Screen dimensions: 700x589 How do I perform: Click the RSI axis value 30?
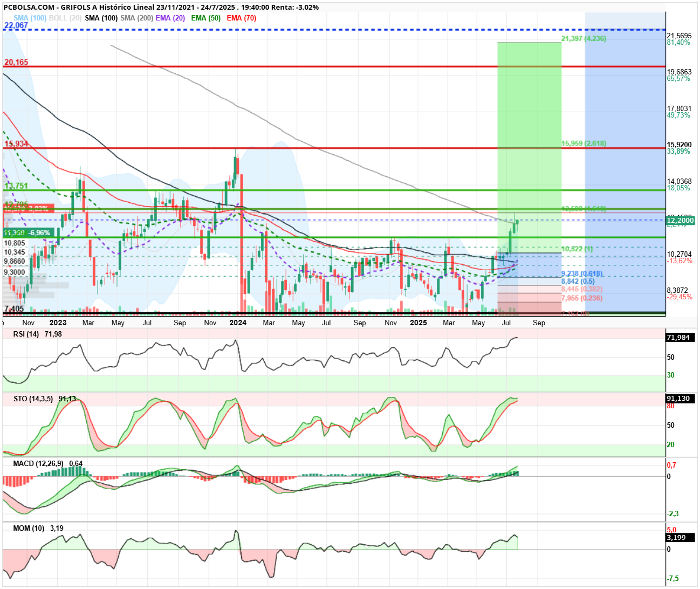pos(671,375)
